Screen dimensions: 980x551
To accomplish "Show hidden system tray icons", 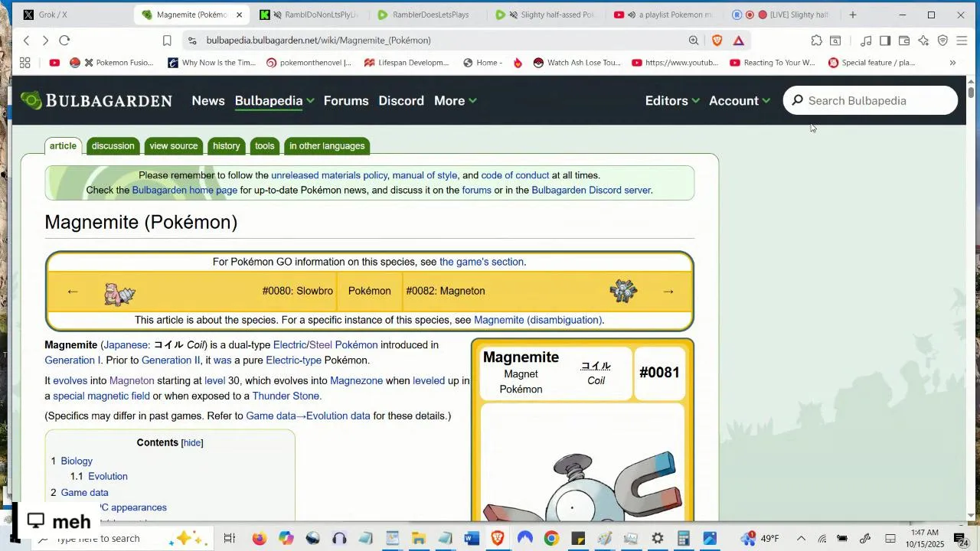I will pyautogui.click(x=801, y=539).
